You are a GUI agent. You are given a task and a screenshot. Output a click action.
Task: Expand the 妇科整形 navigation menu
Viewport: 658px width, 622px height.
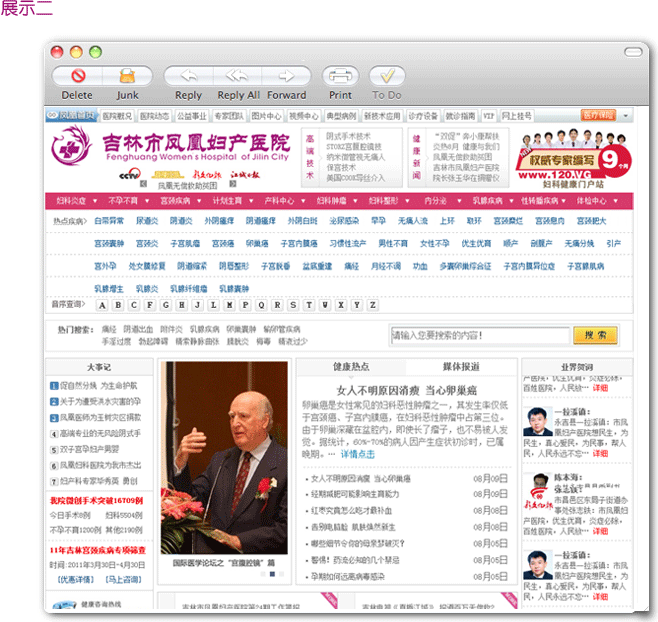click(x=389, y=201)
